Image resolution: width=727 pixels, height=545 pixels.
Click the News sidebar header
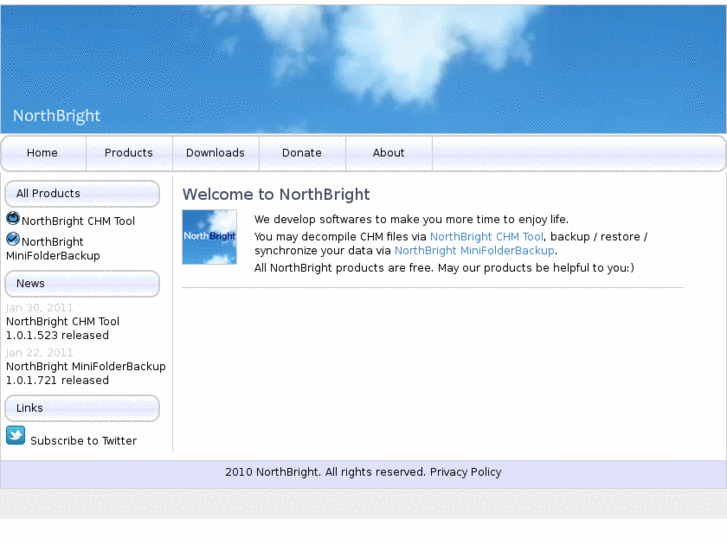tap(82, 284)
